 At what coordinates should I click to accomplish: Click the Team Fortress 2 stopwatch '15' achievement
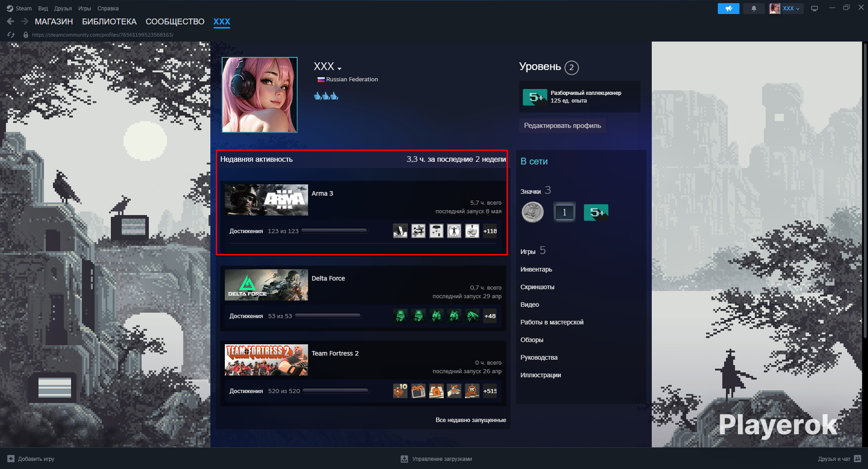pyautogui.click(x=472, y=391)
